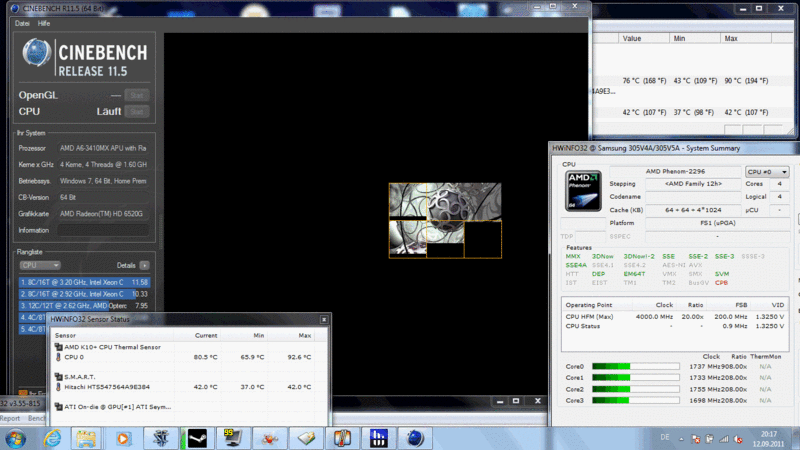Click CPU 0 current value 80.5 °C
This screenshot has height=450, width=800.
click(x=206, y=357)
